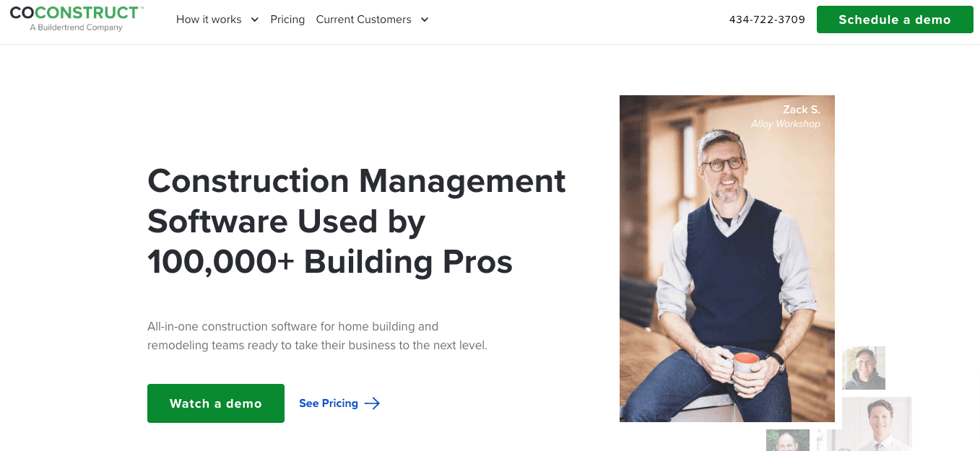Click the A Buildertrend Company tagline

(x=76, y=27)
